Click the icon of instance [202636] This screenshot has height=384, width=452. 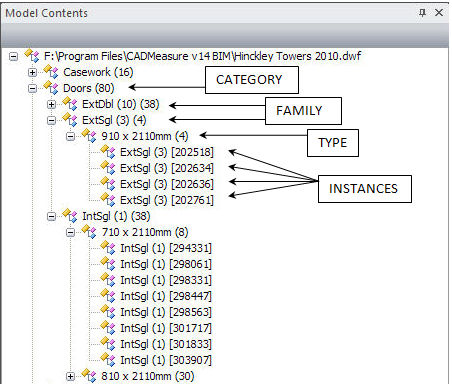point(108,183)
